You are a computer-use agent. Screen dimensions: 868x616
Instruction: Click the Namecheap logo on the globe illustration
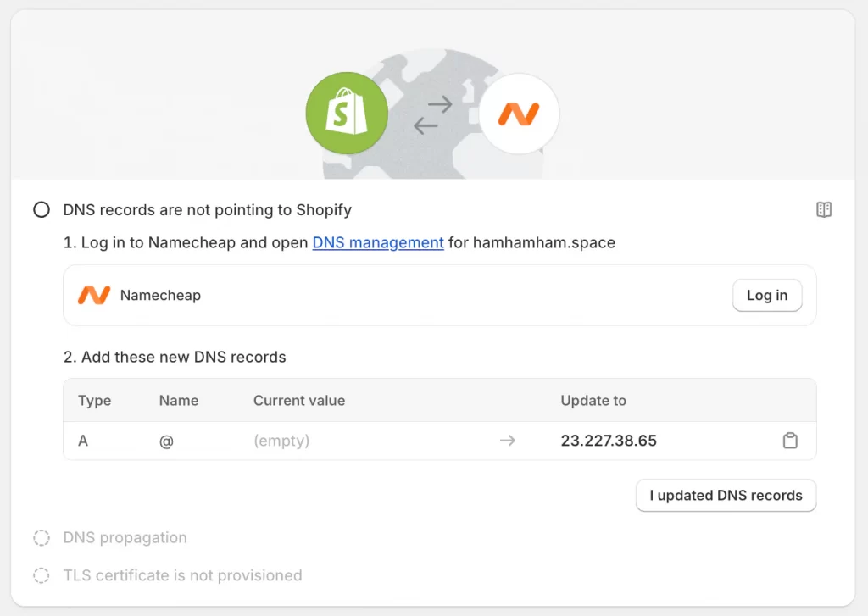click(519, 114)
